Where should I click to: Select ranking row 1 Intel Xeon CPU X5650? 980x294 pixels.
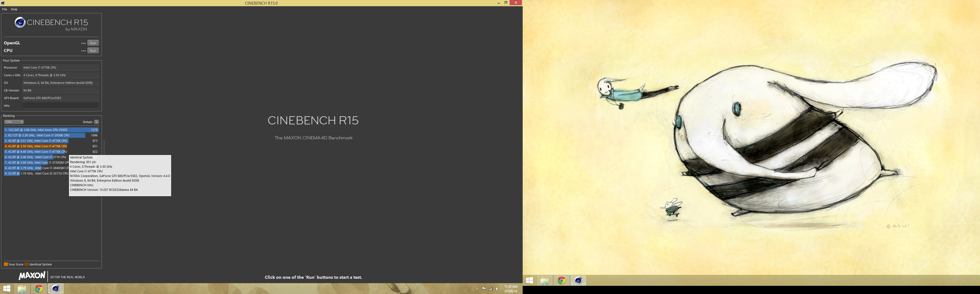pyautogui.click(x=51, y=130)
